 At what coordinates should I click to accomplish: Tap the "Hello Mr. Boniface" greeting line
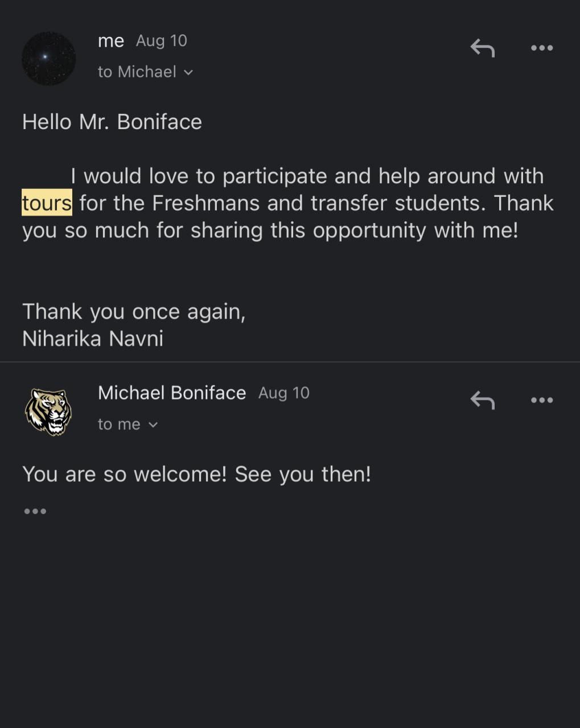(x=112, y=122)
